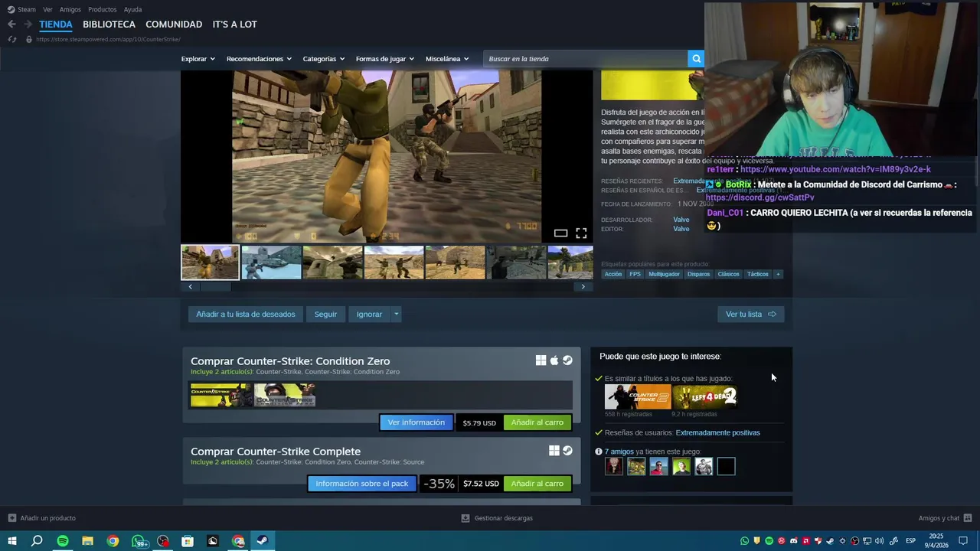Select the FPS tag
980x551 pixels.
click(635, 274)
